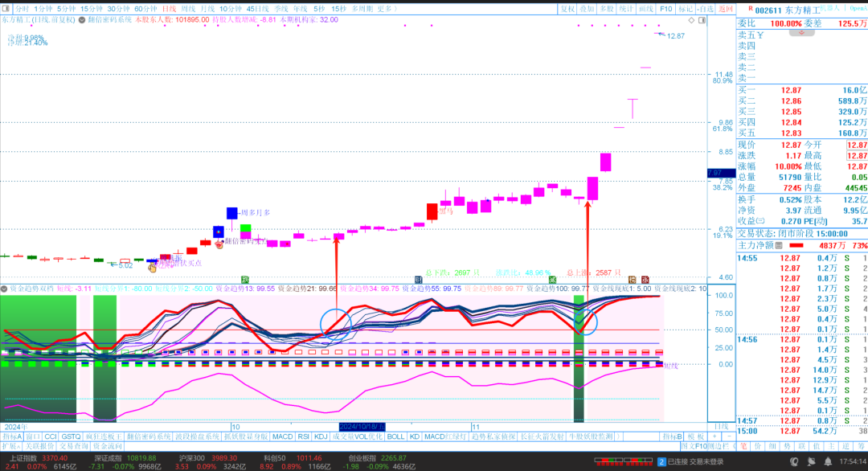This screenshot has width=868, height=471.
Task: Select the 疯狂连板王 indicator tab
Action: tap(104, 436)
